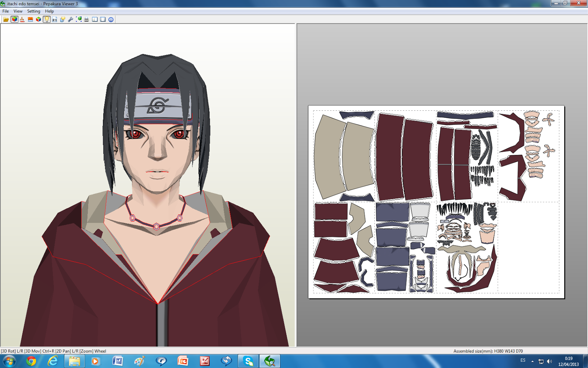588x368 pixels.
Task: Open the Setting menu
Action: point(33,11)
